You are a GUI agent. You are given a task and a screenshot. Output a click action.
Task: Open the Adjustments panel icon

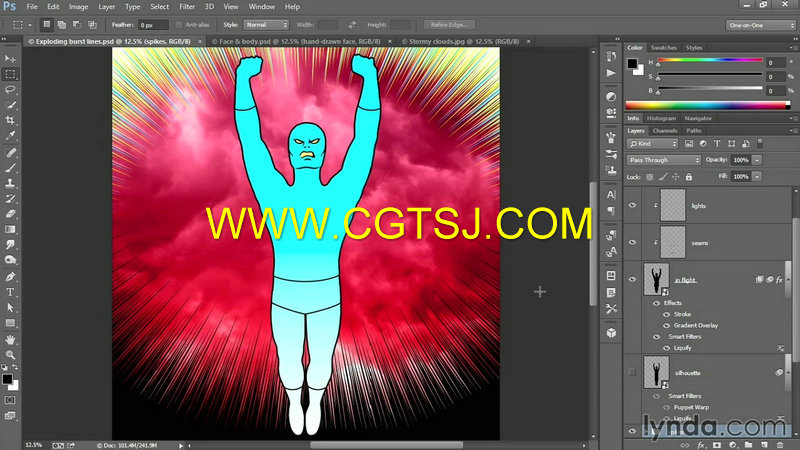[611, 96]
